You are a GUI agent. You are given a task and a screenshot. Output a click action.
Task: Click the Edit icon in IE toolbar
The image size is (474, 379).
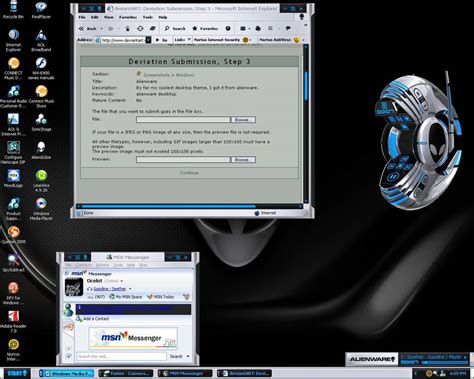tap(271, 29)
